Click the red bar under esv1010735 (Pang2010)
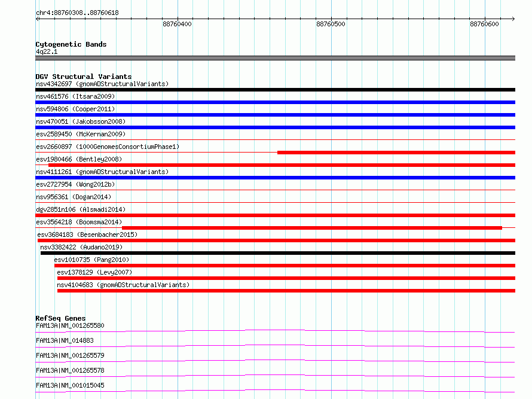Image resolution: width=532 pixels, height=399 pixels. point(285,266)
